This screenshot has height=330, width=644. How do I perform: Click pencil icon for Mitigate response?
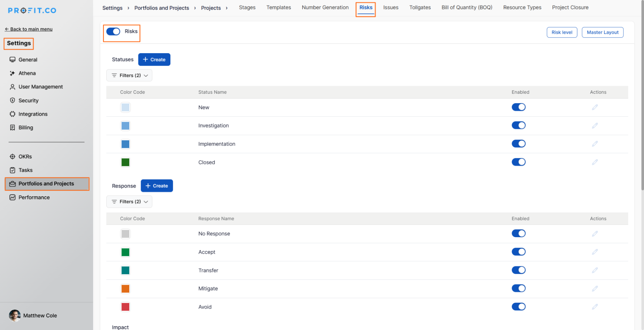tap(594, 288)
